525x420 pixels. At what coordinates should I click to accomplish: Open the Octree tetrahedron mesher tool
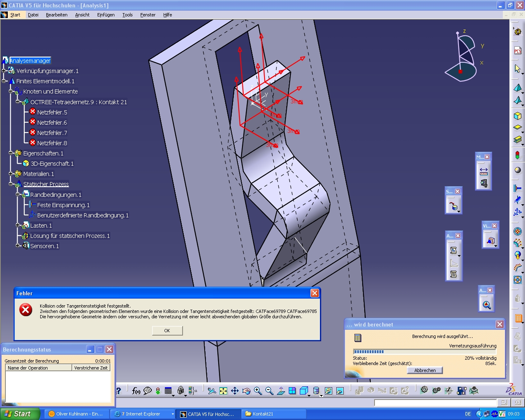518,88
